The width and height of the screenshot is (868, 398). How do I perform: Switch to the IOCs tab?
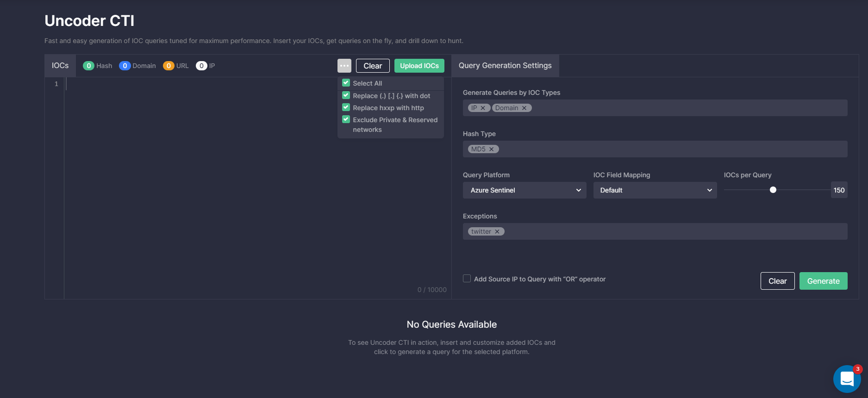click(60, 66)
